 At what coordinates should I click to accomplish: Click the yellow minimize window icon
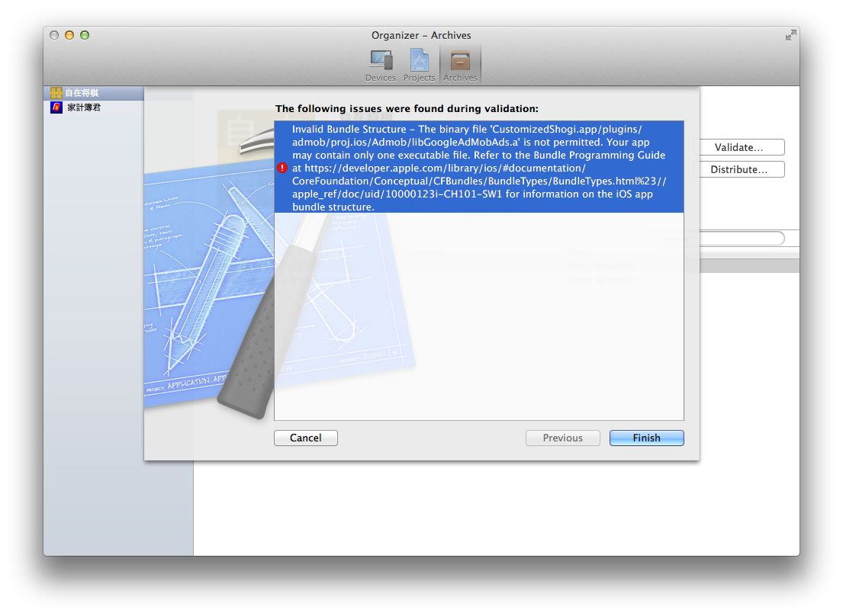pyautogui.click(x=69, y=34)
